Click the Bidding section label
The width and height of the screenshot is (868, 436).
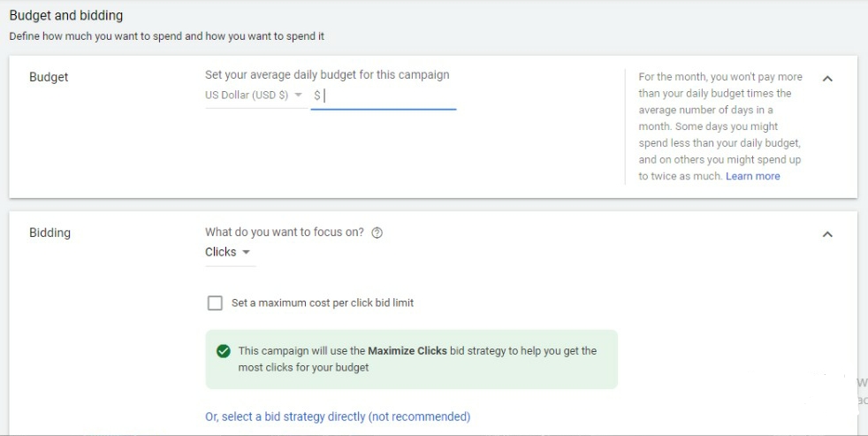(x=49, y=233)
